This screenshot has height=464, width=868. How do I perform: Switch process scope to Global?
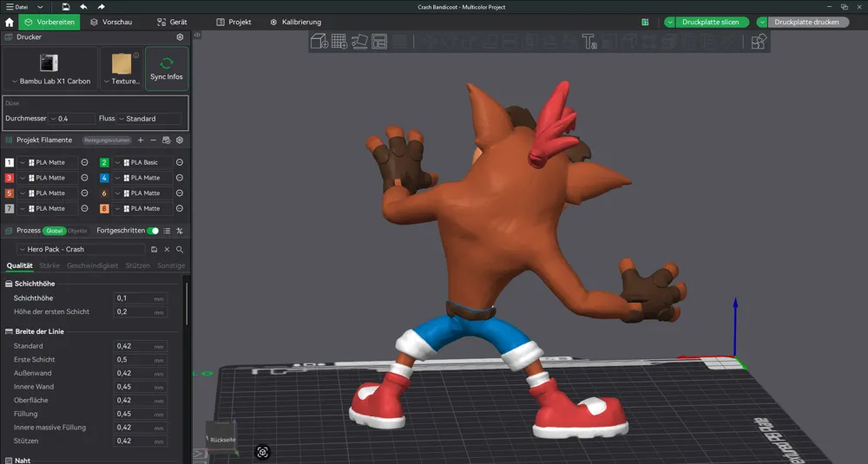point(54,231)
